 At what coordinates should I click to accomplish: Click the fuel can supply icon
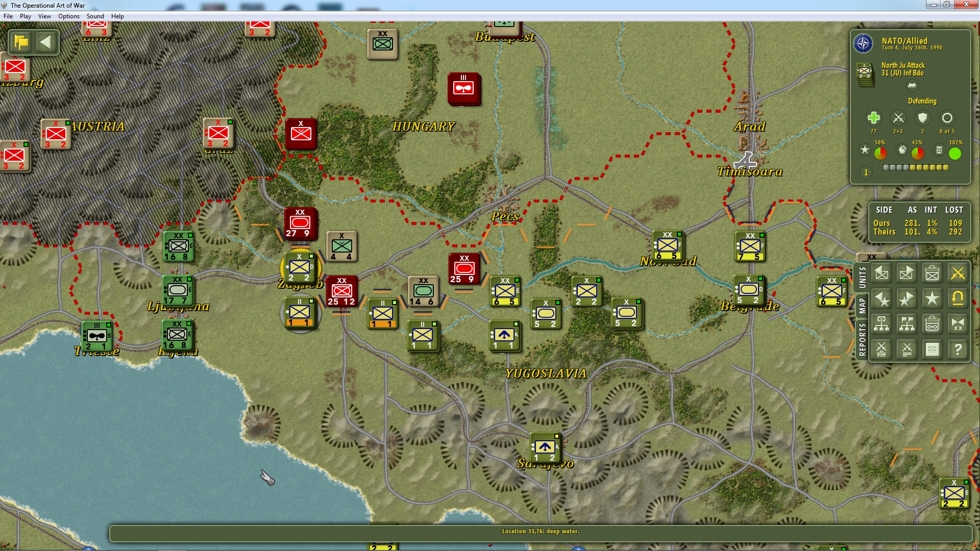(x=939, y=149)
